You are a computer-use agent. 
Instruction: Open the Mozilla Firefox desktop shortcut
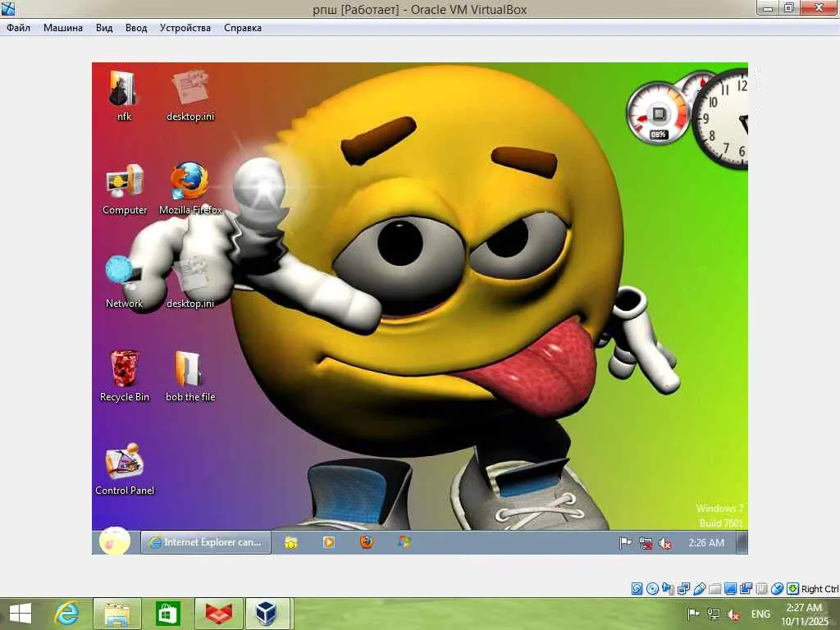pyautogui.click(x=189, y=182)
